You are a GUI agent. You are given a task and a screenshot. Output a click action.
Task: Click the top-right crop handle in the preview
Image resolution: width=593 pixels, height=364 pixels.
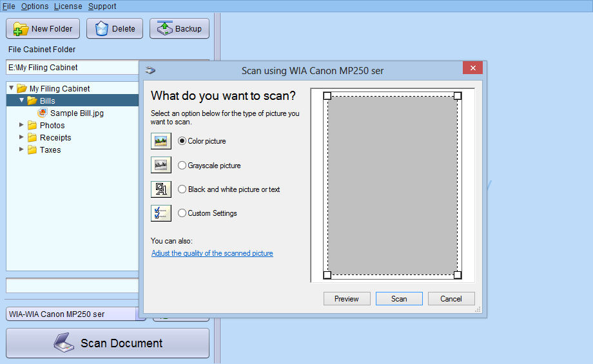[458, 96]
